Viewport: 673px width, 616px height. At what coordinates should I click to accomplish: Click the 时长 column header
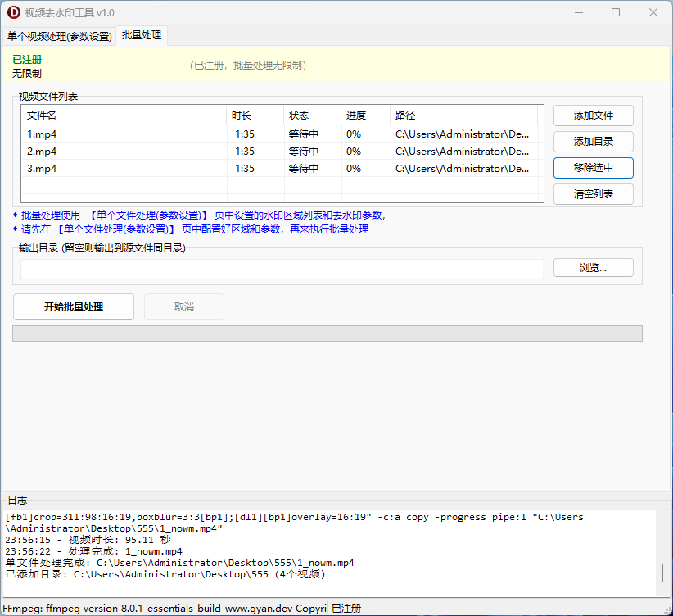pos(254,115)
